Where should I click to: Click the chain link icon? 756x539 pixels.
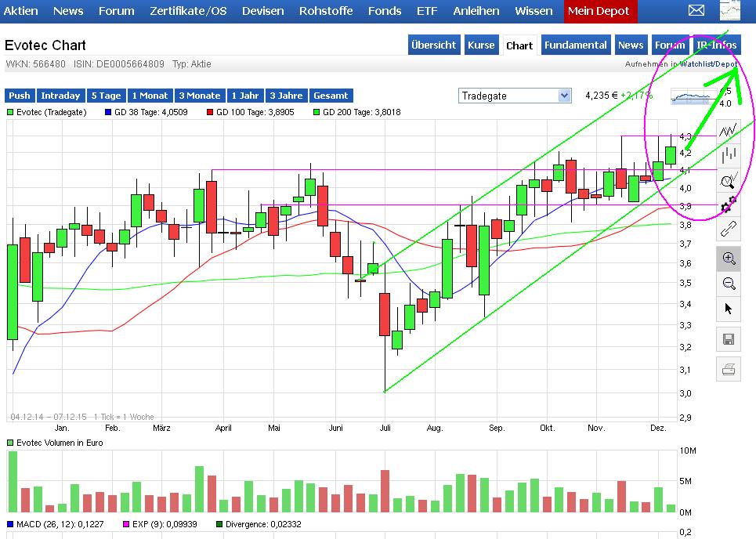[728, 229]
